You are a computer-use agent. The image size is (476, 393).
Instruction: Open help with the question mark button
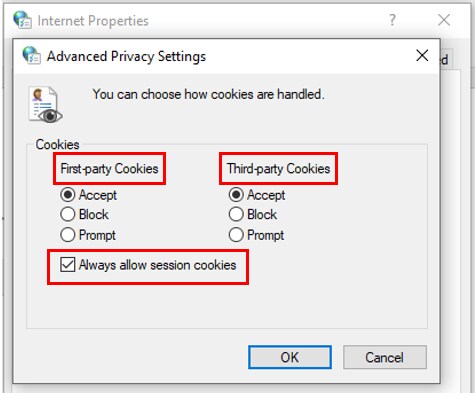[x=392, y=20]
